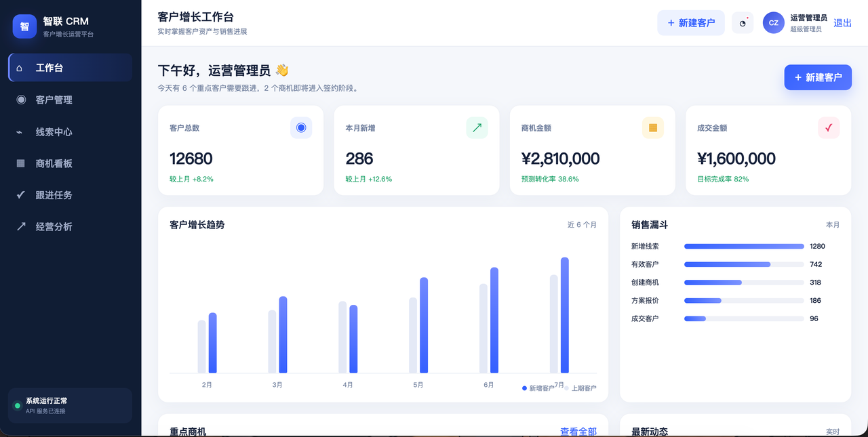Click the 查看全部 link for 重点商机
Viewport: 868px width, 437px height.
coord(578,432)
